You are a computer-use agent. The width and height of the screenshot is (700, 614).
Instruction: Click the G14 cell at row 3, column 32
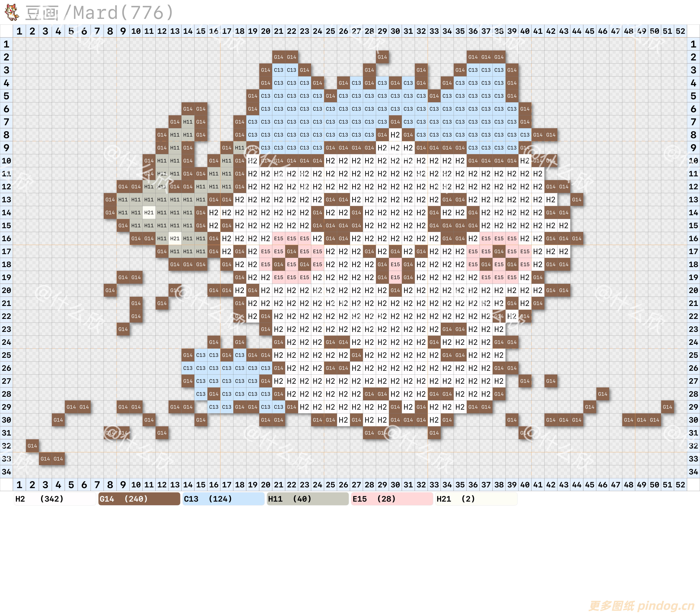tap(421, 70)
